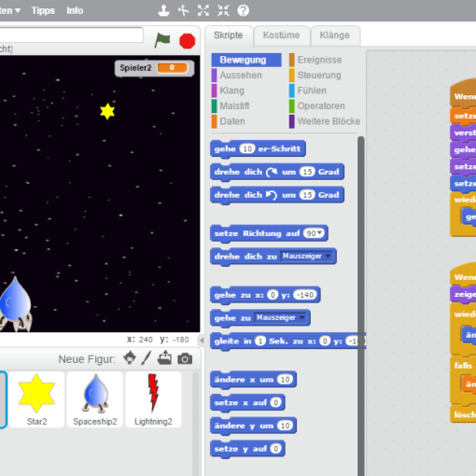This screenshot has height=476, width=476.
Task: Choose new sprite from library icon
Action: tap(130, 357)
